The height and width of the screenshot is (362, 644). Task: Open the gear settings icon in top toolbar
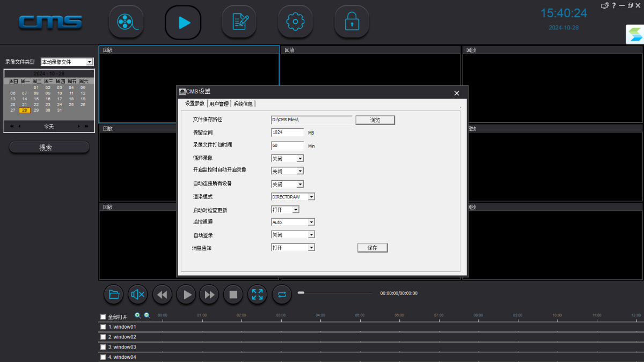(x=295, y=22)
